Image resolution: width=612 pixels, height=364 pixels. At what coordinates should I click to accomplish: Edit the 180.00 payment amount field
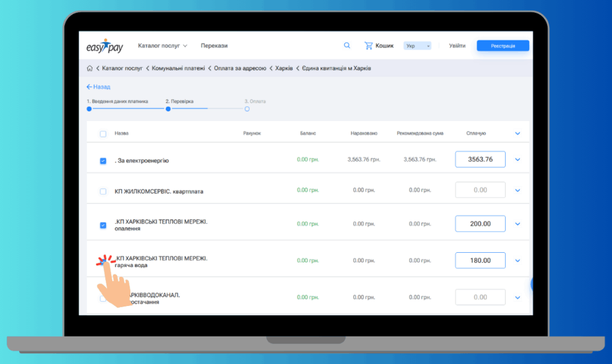(480, 260)
